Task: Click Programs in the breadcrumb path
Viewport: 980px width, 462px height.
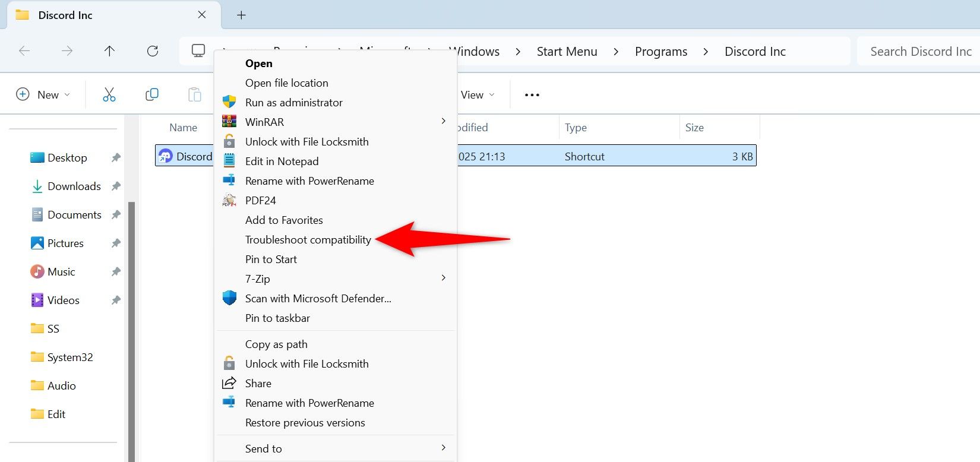Action: point(660,52)
